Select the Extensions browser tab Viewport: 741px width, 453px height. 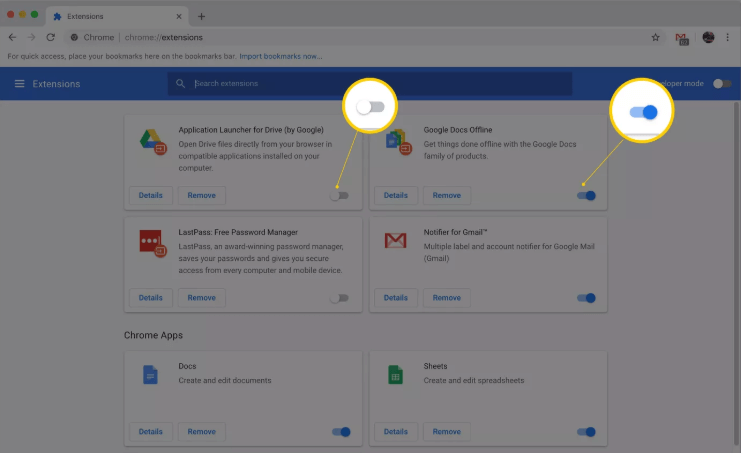117,17
